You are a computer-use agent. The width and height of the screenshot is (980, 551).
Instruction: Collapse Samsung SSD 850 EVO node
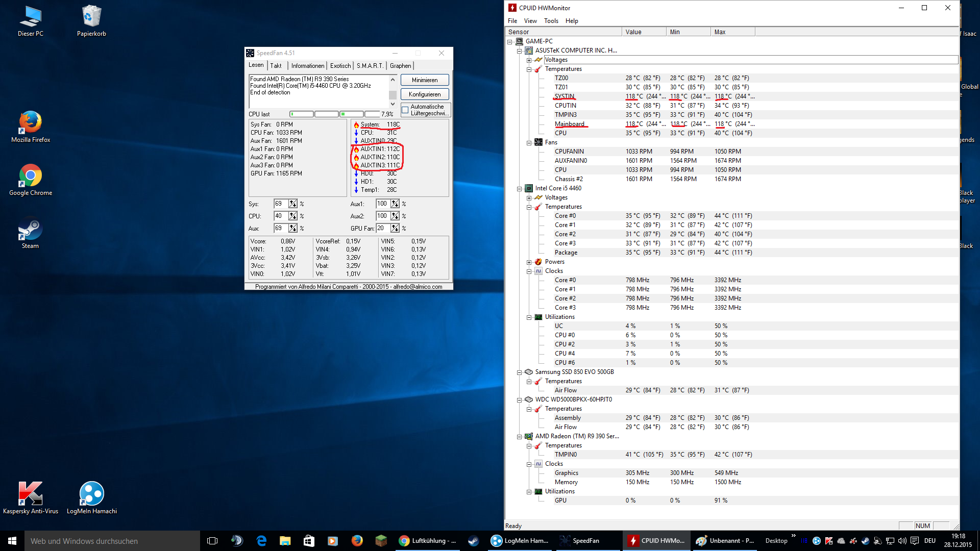[x=520, y=372]
